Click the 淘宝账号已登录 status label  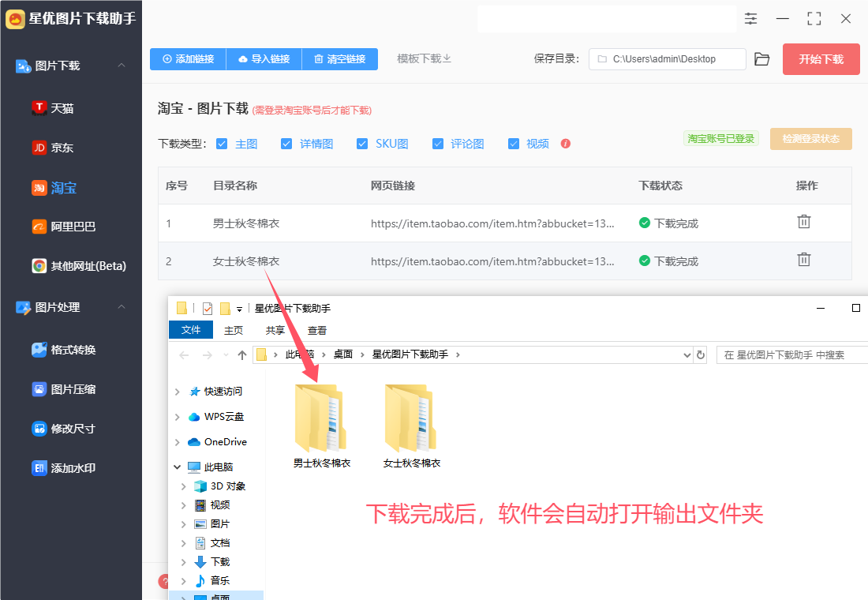point(720,138)
